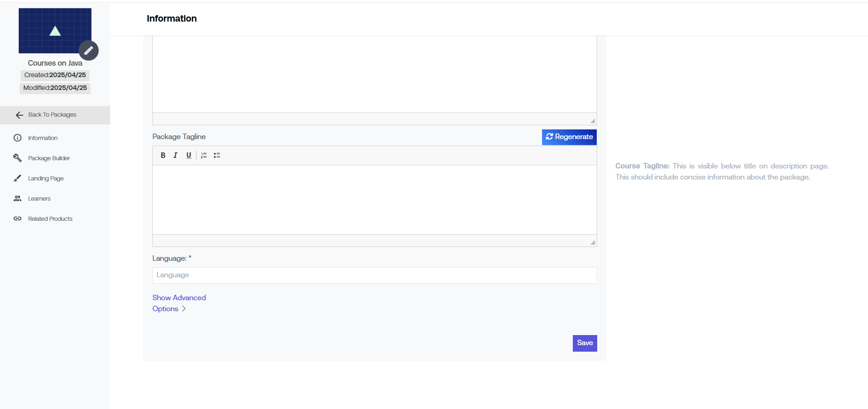Open Related Products section

click(50, 219)
